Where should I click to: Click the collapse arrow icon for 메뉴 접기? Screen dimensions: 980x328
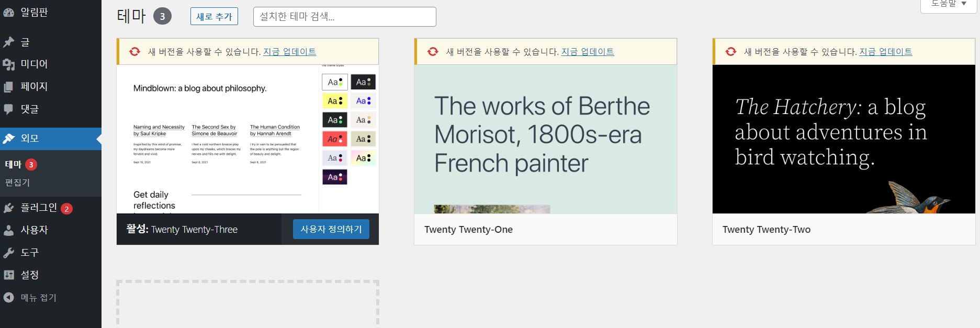tap(9, 298)
